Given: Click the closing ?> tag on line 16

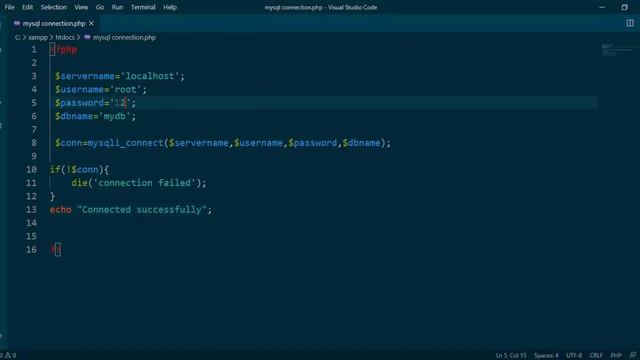Looking at the screenshot, I should pos(56,249).
